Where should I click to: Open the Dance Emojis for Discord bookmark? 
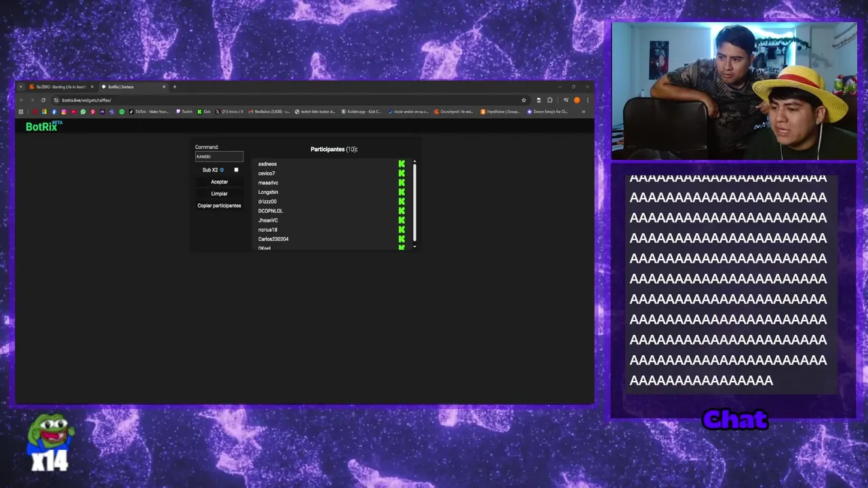click(x=548, y=112)
